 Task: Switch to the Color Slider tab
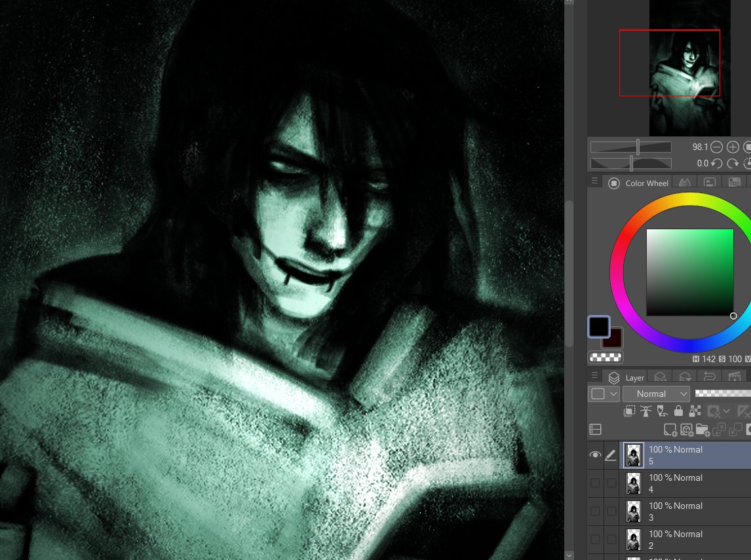point(684,182)
